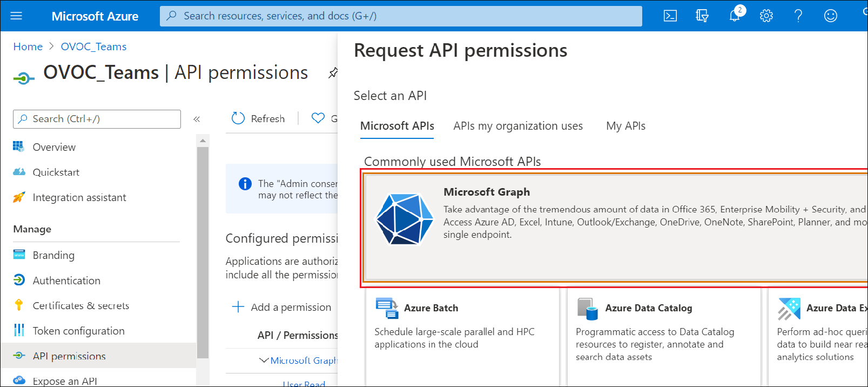
Task: Click the Refresh button
Action: (258, 119)
